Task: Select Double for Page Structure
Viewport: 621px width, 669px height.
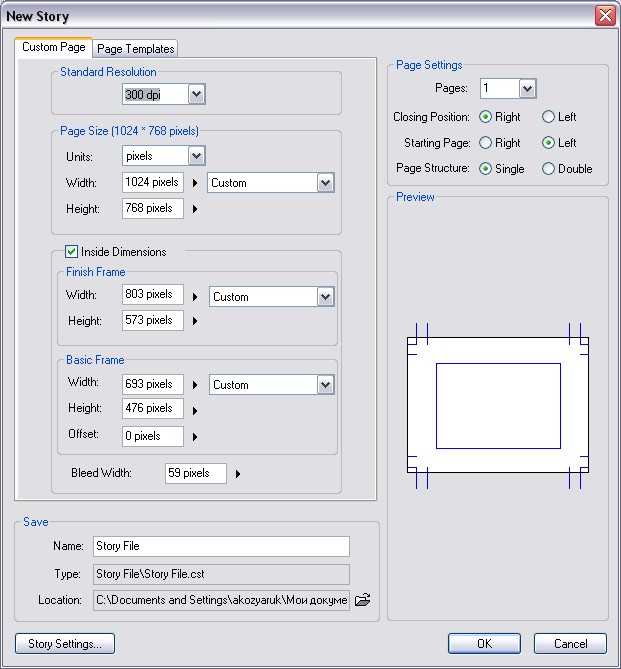Action: click(x=548, y=169)
